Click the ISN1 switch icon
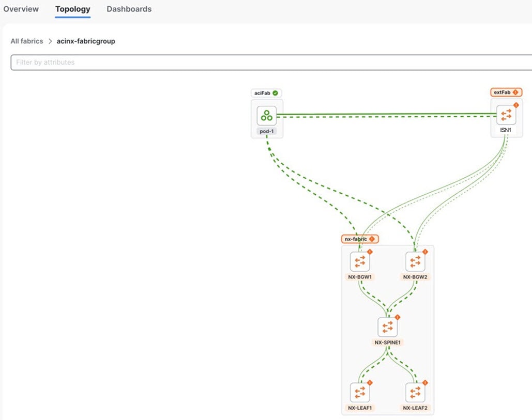This screenshot has width=532, height=420. 506,115
